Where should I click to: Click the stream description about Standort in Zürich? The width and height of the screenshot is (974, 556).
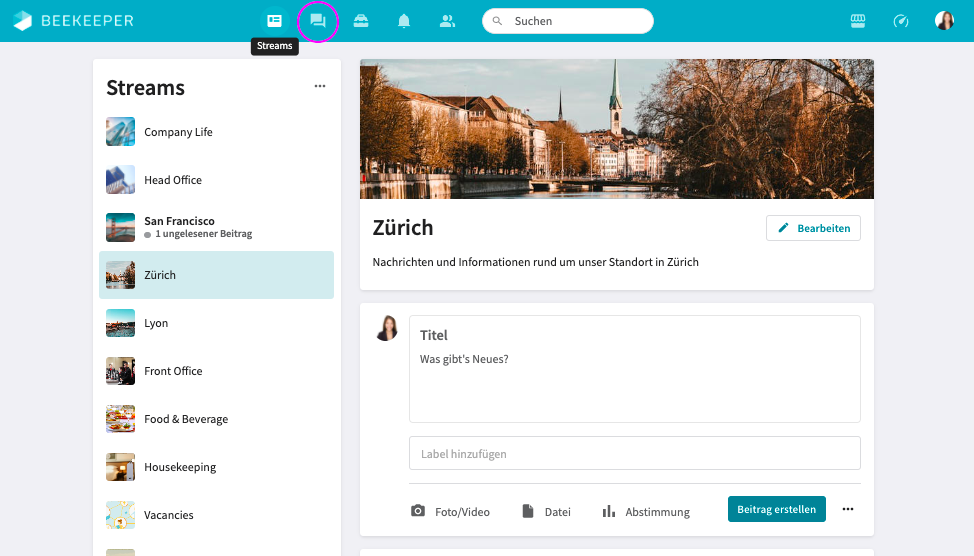[x=535, y=262]
